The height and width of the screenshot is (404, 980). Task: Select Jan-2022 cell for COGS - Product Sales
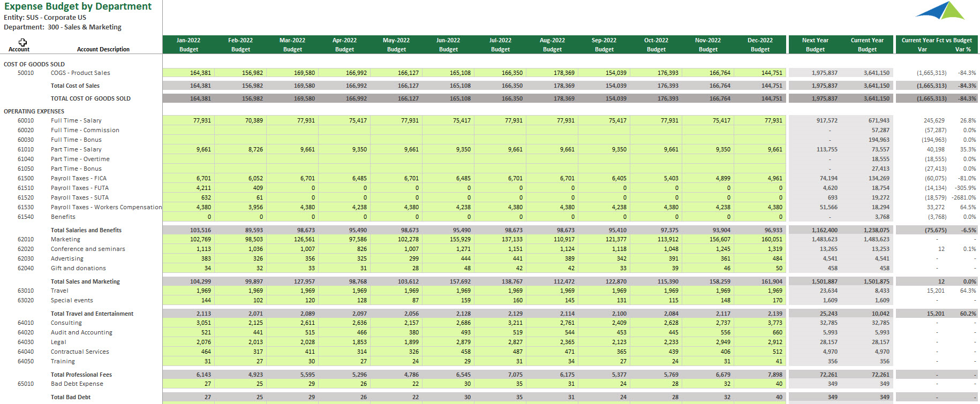(189, 73)
